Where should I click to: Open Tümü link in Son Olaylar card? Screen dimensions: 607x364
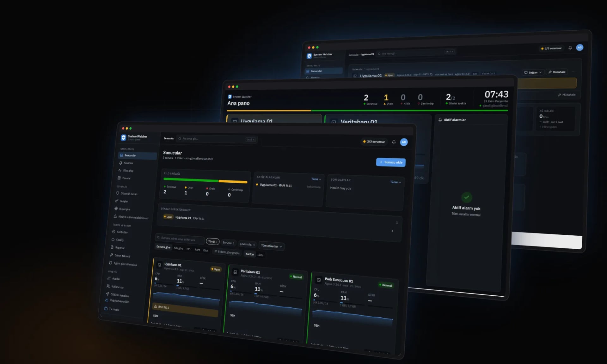pyautogui.click(x=395, y=182)
